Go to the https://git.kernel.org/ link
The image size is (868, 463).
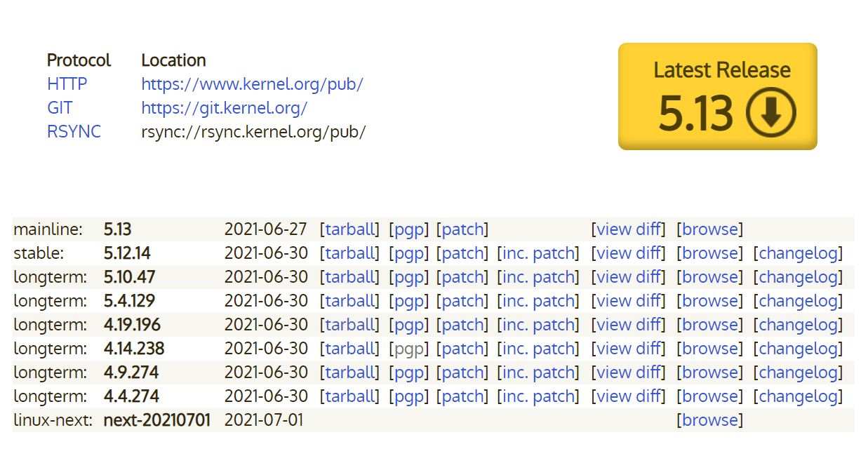pos(224,108)
